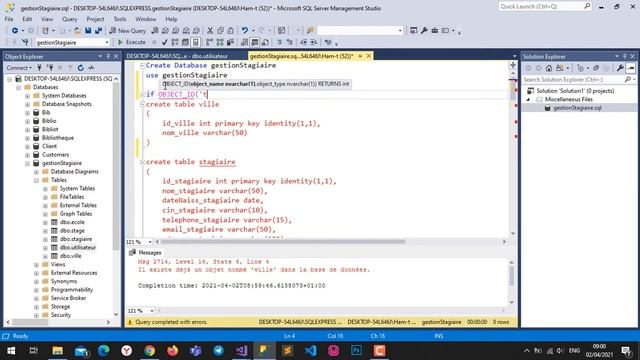
Task: Click the Execute button
Action: (131, 42)
